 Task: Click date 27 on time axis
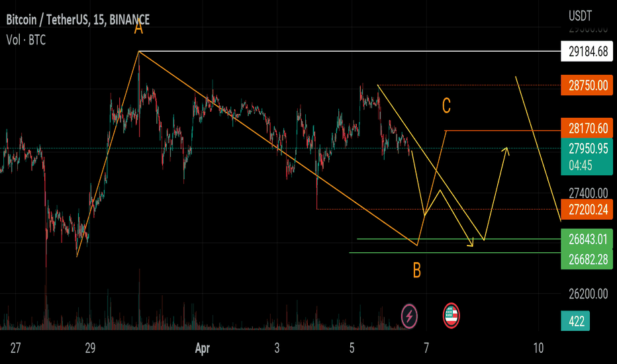(x=15, y=348)
